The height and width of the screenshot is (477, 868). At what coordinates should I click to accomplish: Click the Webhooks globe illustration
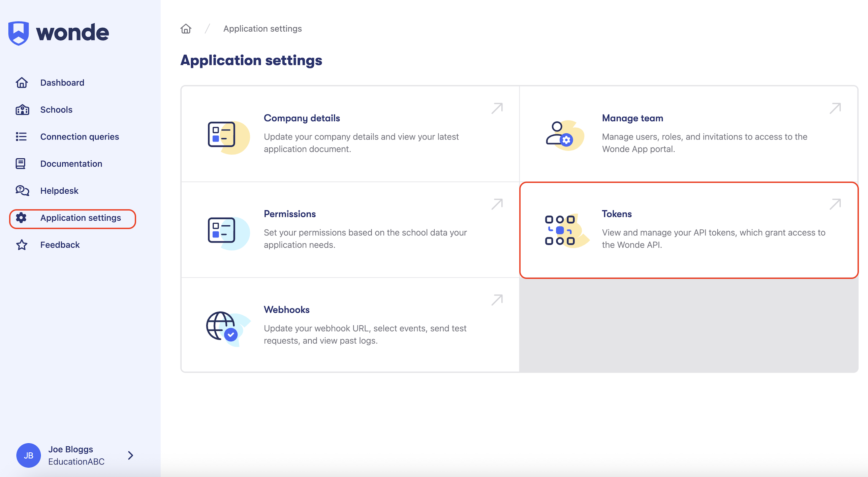pyautogui.click(x=228, y=329)
